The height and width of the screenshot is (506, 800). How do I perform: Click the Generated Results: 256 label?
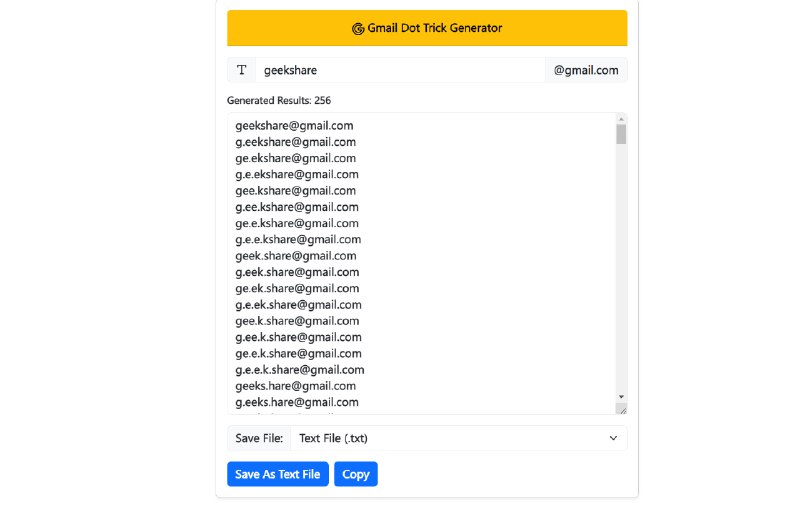pyautogui.click(x=279, y=101)
